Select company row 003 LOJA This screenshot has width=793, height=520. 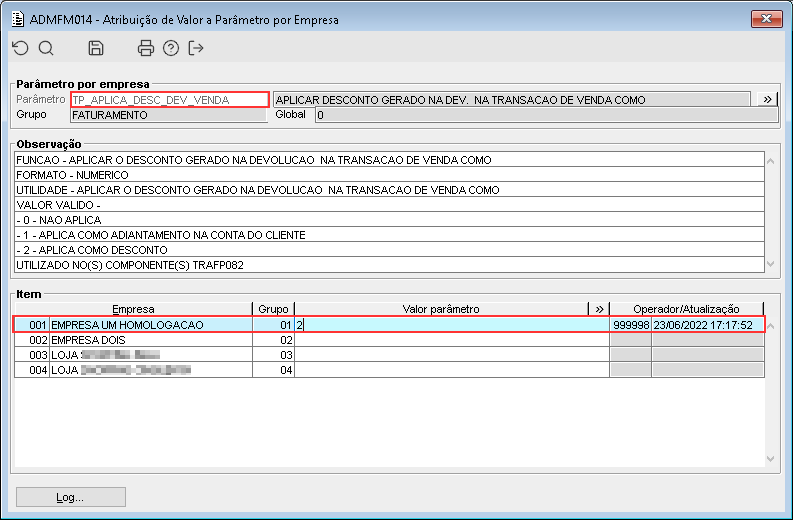click(x=389, y=355)
